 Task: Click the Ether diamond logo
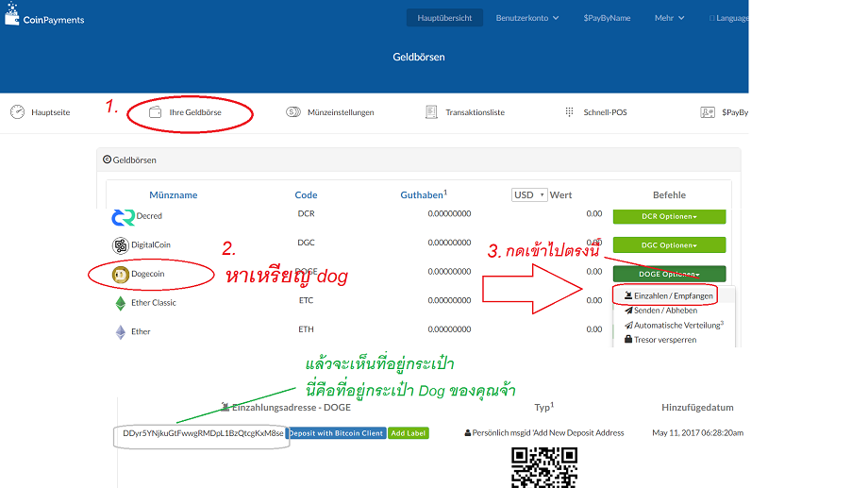tap(120, 332)
